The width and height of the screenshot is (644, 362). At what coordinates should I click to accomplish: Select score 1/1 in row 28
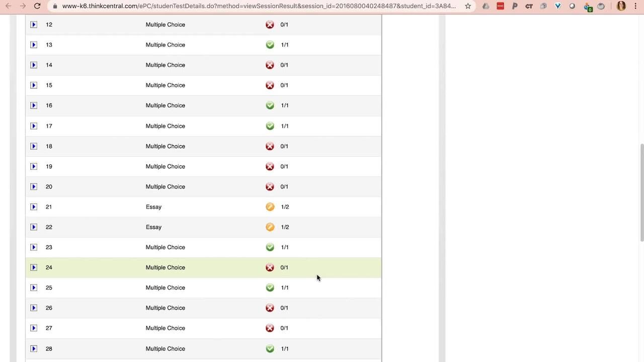[285, 348]
